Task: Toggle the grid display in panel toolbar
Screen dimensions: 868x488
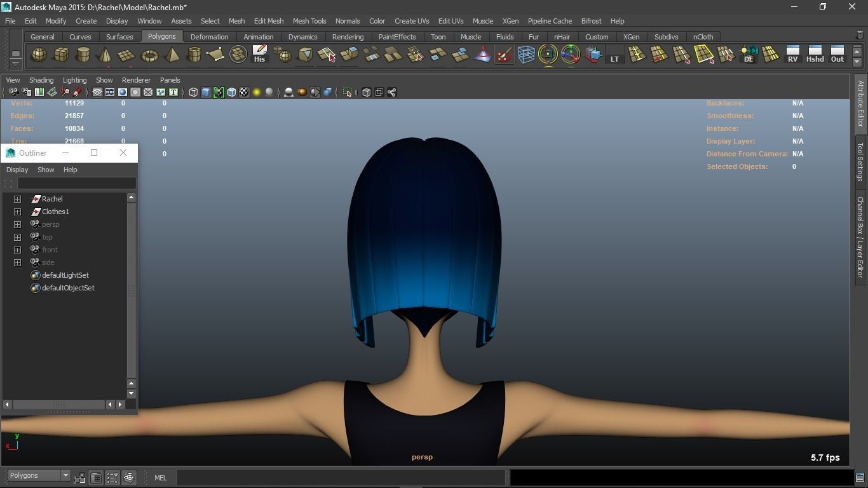Action: (x=97, y=92)
